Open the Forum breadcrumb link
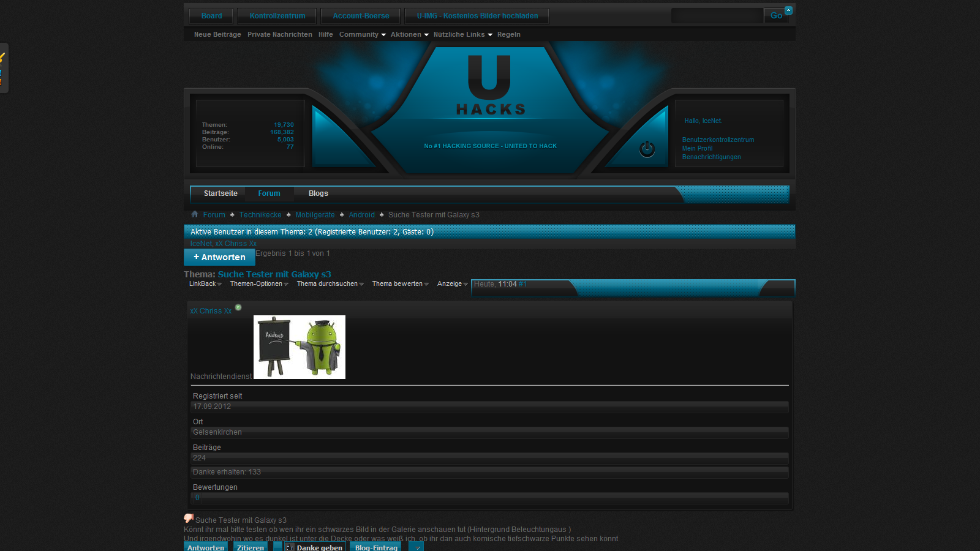 tap(214, 215)
